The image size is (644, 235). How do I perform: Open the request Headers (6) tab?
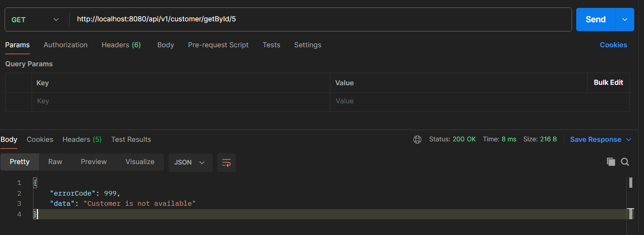tap(121, 45)
